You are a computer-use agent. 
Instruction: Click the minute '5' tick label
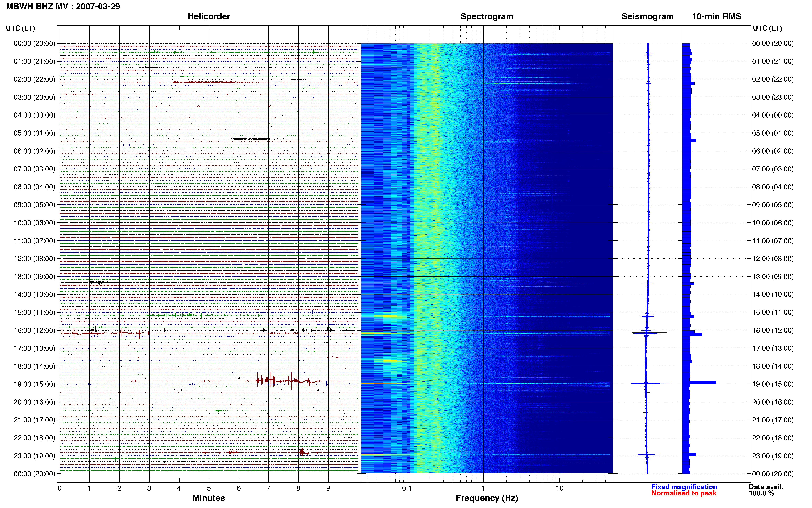click(209, 488)
